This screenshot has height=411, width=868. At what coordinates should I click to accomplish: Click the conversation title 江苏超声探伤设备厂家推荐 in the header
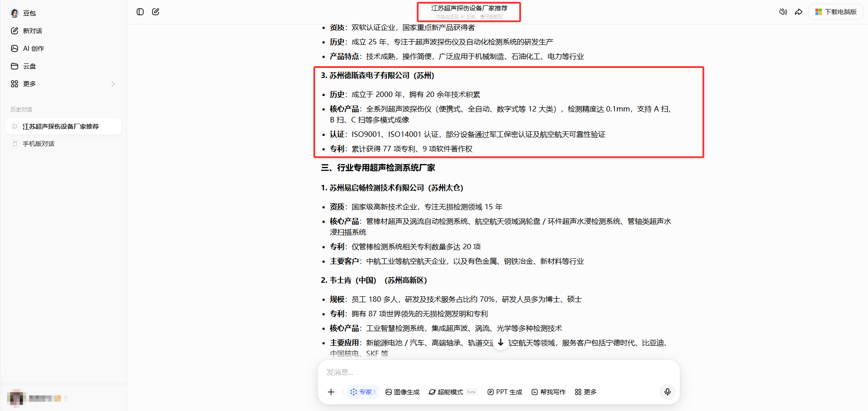click(469, 8)
